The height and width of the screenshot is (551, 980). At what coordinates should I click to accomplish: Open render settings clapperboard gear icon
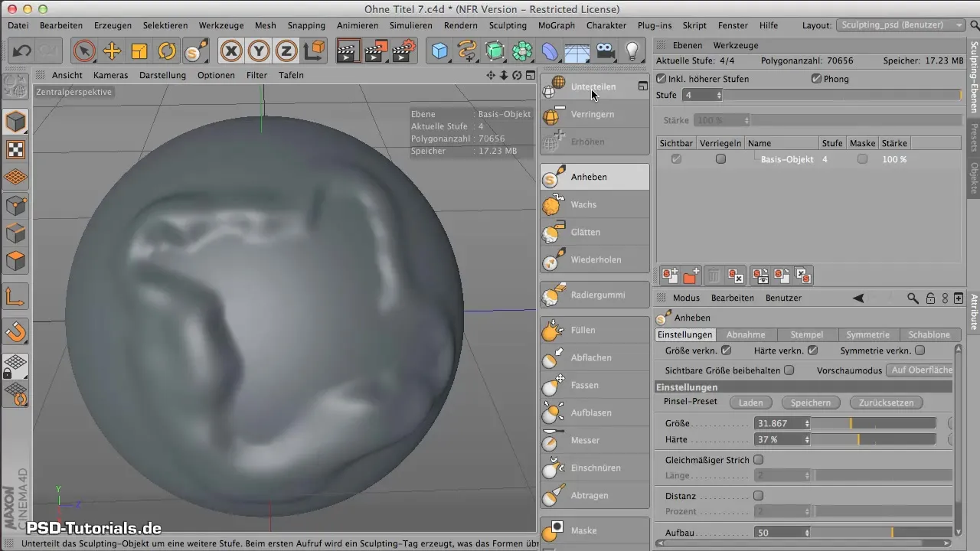(403, 51)
